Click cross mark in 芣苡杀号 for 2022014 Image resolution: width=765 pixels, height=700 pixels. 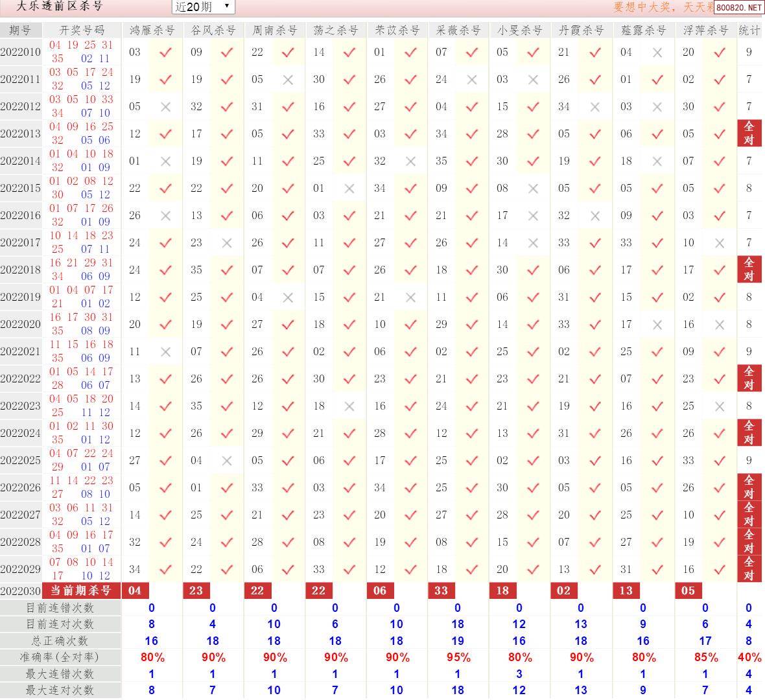click(x=410, y=161)
